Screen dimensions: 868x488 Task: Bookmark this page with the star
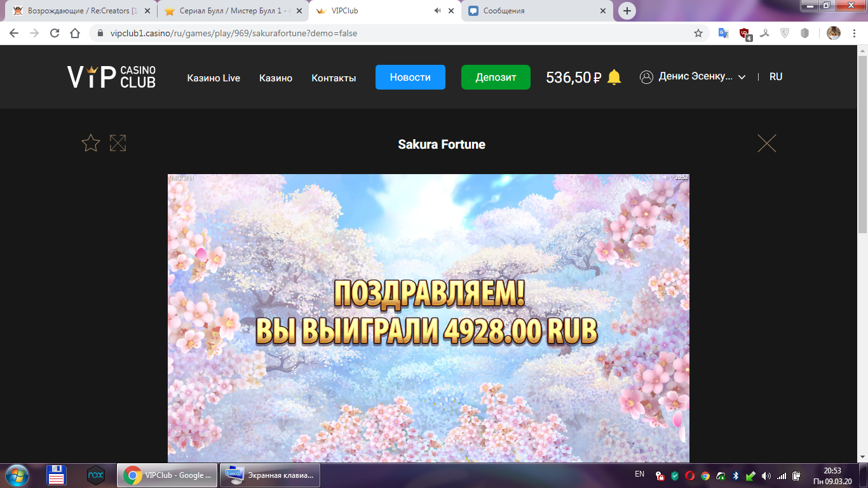698,33
